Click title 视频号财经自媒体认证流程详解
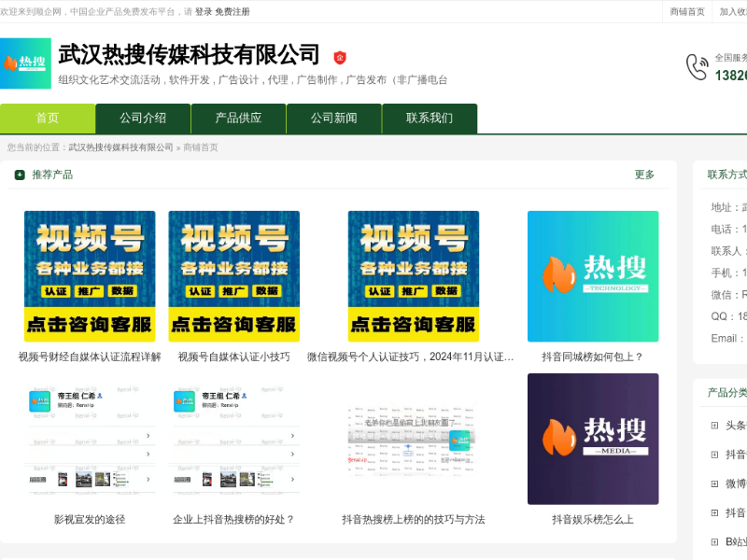Image resolution: width=747 pixels, height=560 pixels. tap(90, 357)
